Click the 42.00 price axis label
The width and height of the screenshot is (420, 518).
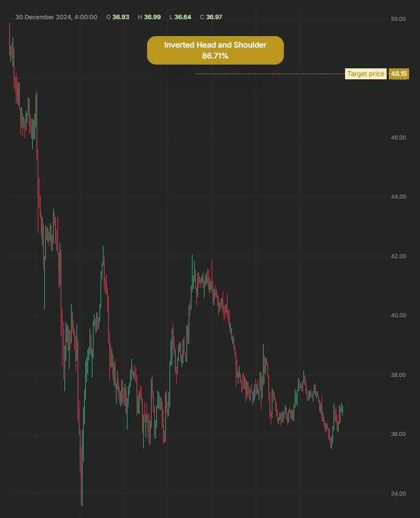(x=398, y=256)
